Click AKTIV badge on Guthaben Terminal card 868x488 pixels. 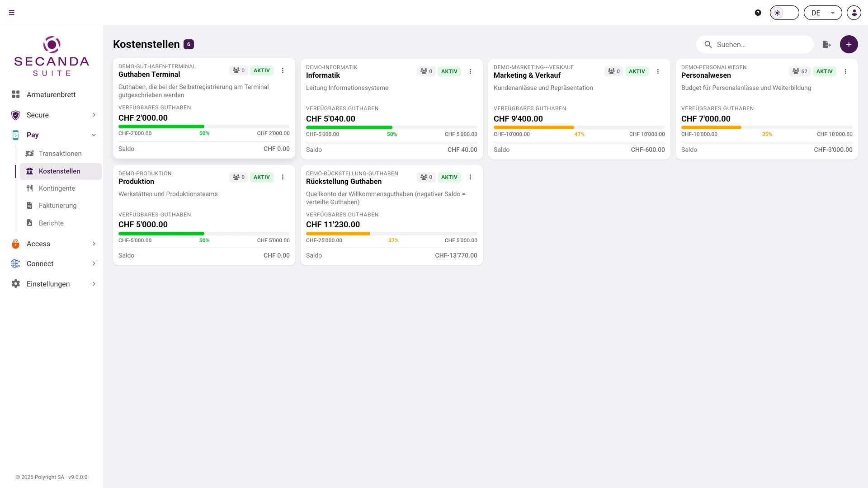pos(261,70)
